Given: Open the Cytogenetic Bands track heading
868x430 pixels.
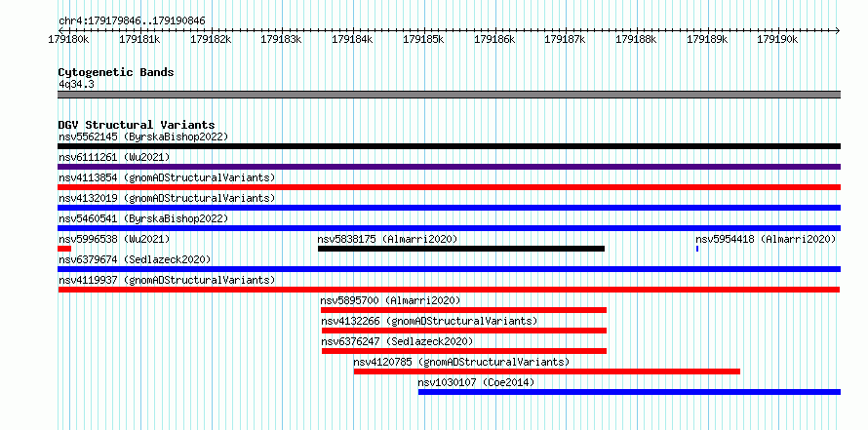Looking at the screenshot, I should click(x=116, y=72).
